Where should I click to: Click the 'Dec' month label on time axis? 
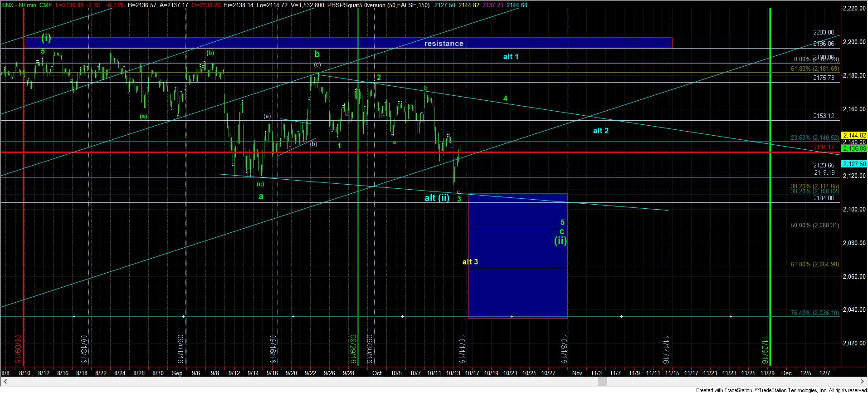(x=786, y=373)
